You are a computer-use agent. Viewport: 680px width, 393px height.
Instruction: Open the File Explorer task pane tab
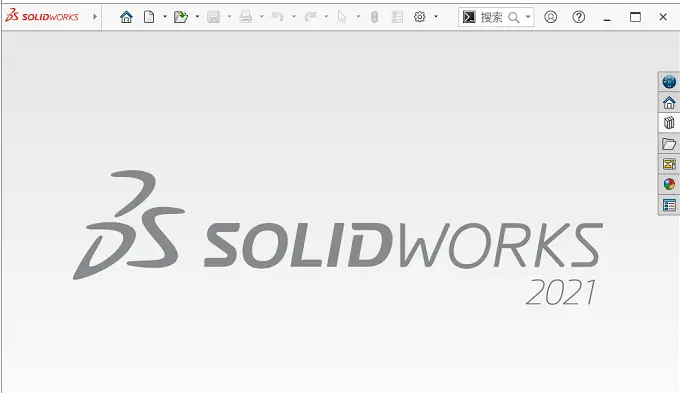[669, 144]
